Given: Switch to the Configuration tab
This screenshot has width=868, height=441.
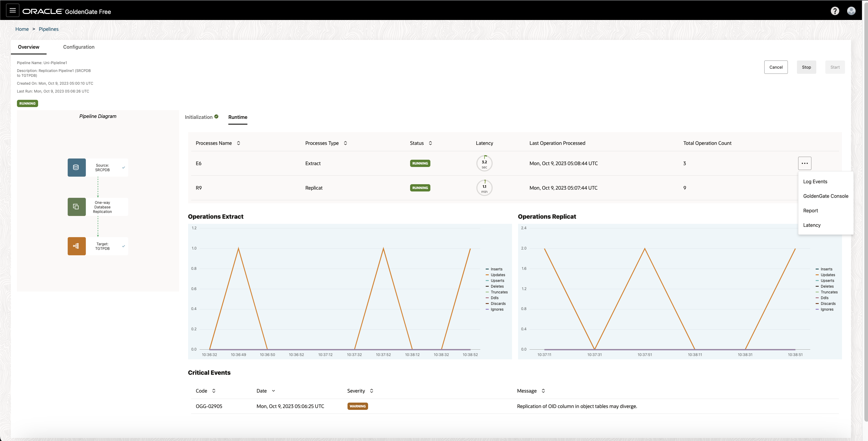Looking at the screenshot, I should tap(79, 47).
